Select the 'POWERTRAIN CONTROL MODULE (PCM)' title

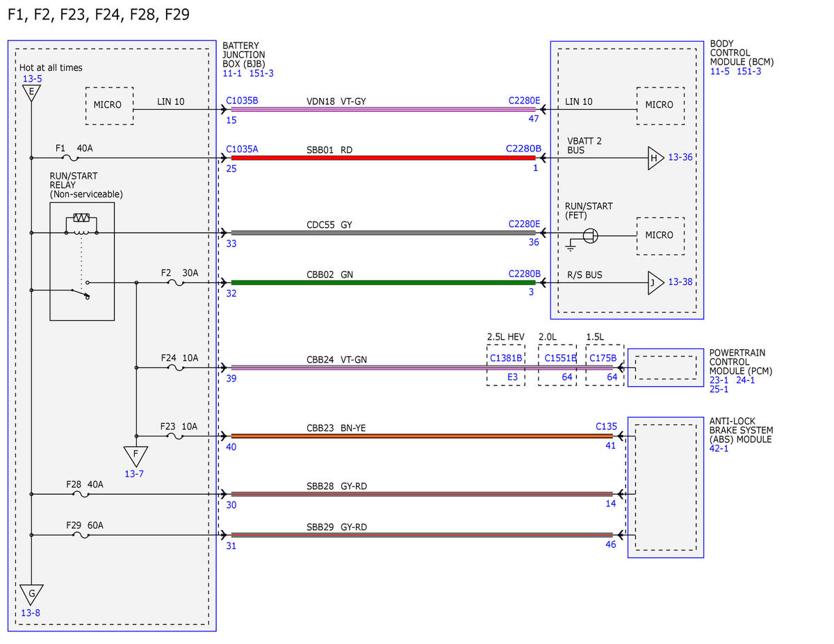click(741, 361)
